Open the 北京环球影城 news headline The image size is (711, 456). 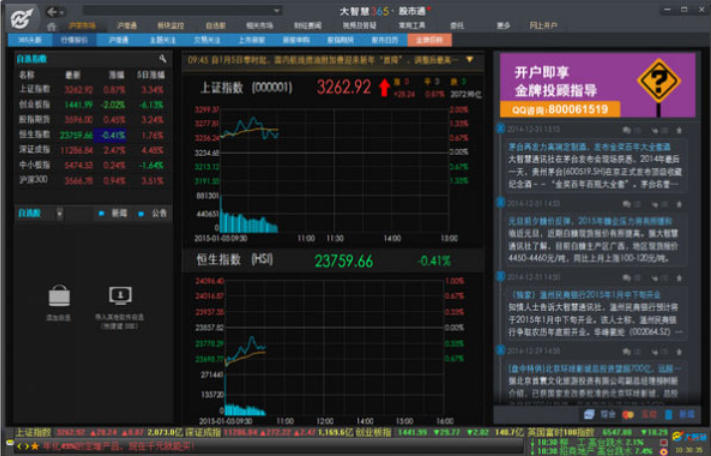pyautogui.click(x=593, y=369)
